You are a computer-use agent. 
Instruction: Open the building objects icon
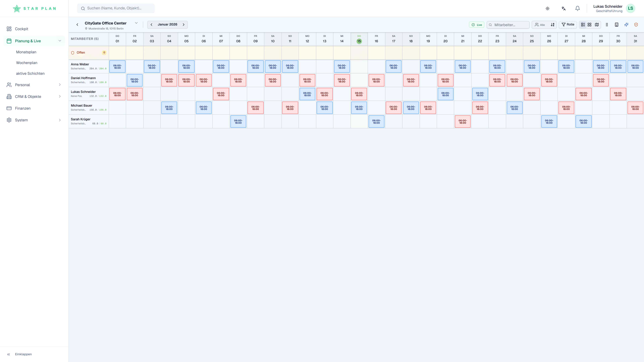[616, 24]
